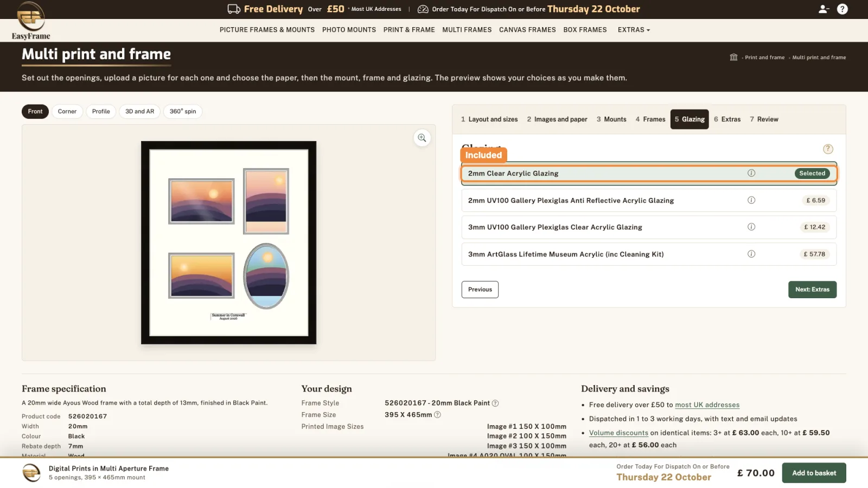Click the breadcrumb home icon

pos(733,57)
